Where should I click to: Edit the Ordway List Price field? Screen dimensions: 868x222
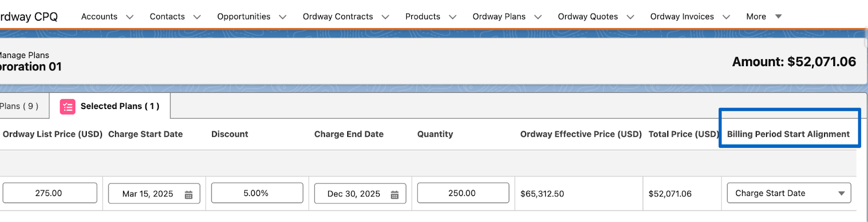coord(50,193)
